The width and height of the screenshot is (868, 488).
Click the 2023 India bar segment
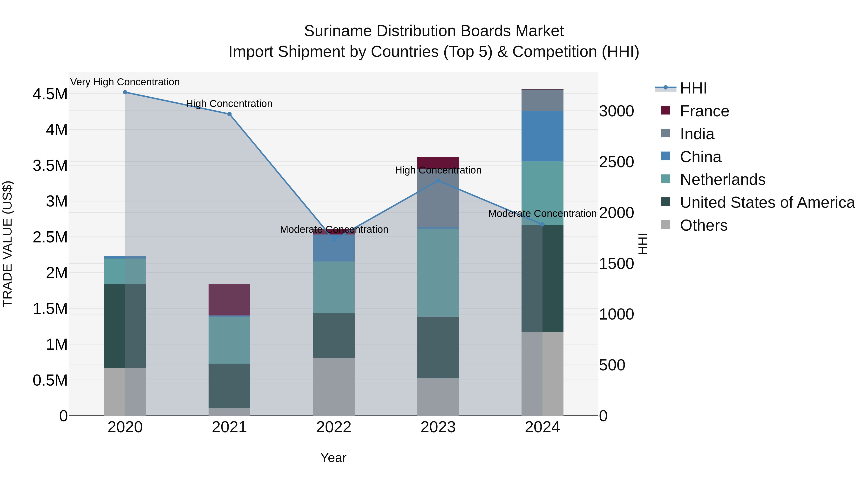coord(438,198)
